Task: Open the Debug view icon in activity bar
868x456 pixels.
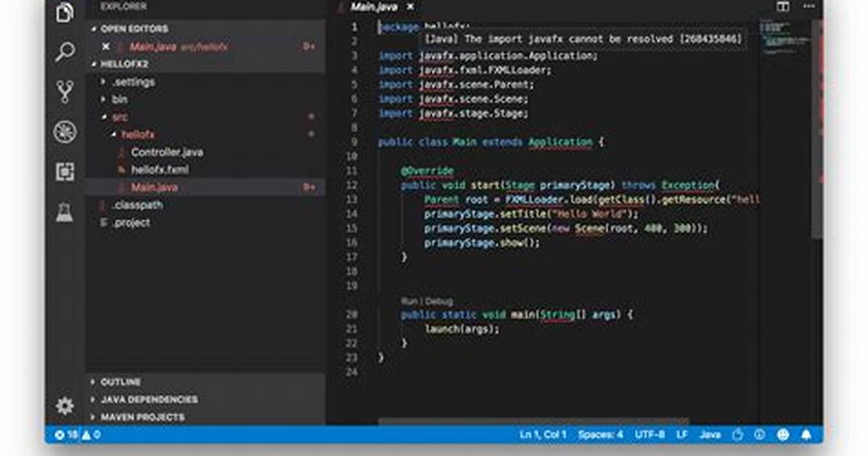Action: pyautogui.click(x=65, y=132)
